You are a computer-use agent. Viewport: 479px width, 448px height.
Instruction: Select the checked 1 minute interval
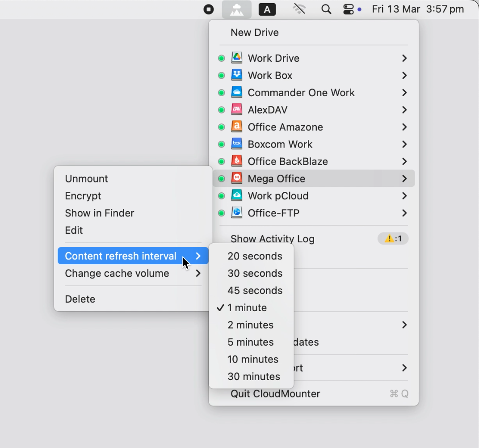tap(251, 308)
